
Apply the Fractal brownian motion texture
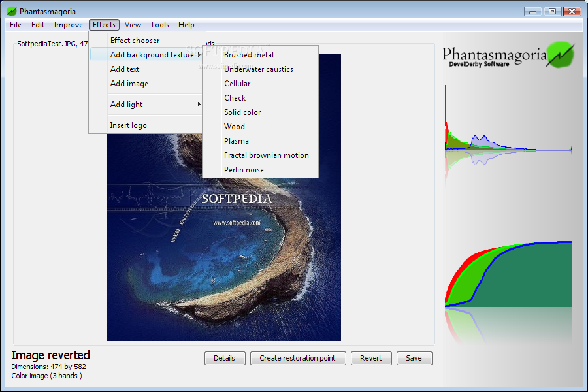[260, 155]
